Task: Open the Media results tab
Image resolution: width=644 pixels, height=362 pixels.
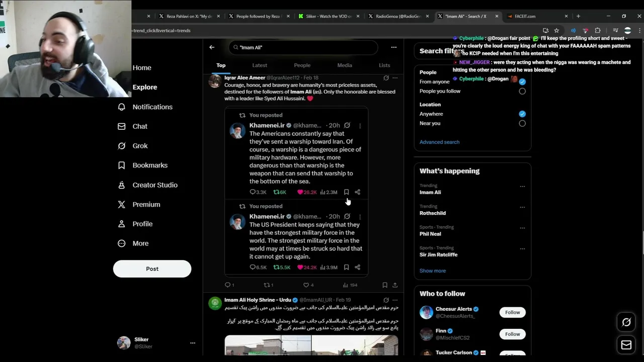Action: (x=345, y=65)
